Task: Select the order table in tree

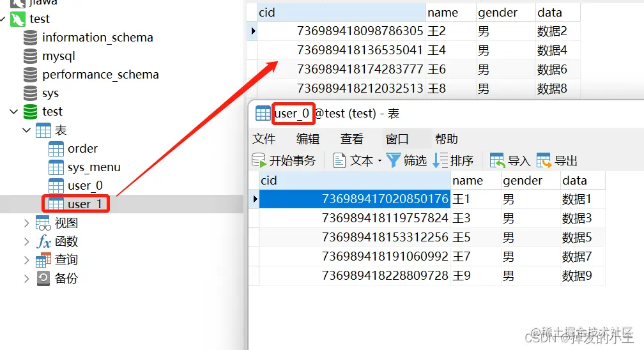Action: tap(82, 149)
